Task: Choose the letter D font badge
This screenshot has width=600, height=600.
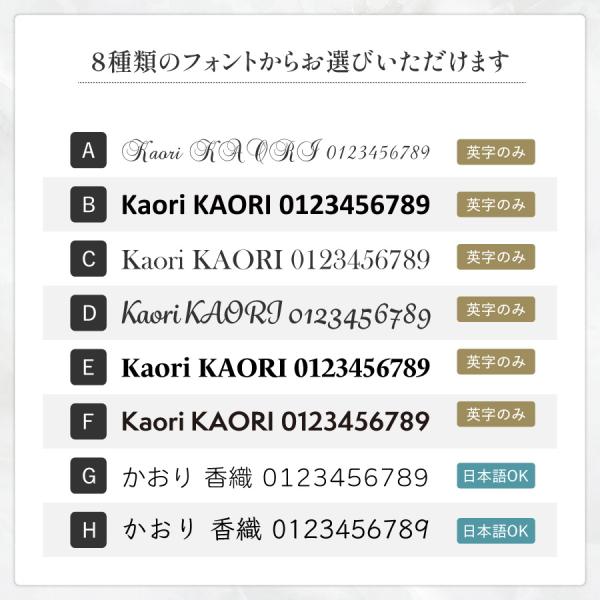Action: 89,314
